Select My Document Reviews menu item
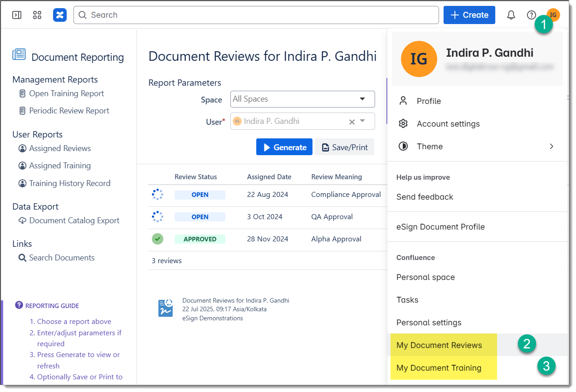 click(x=439, y=345)
